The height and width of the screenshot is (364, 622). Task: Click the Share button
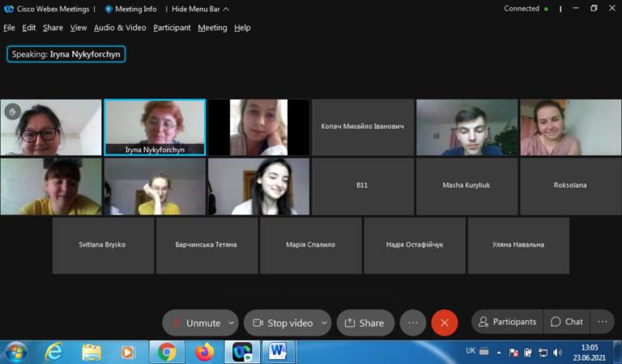[x=365, y=323]
